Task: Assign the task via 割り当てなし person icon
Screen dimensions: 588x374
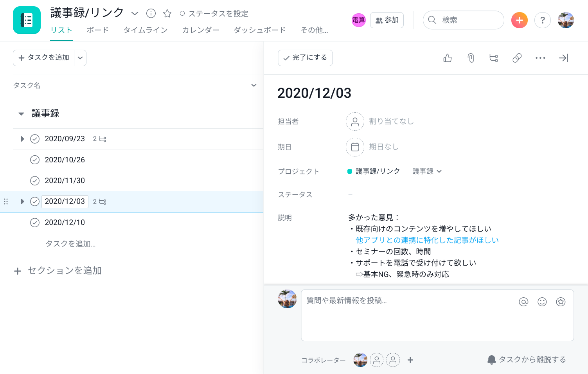Action: [x=355, y=122]
